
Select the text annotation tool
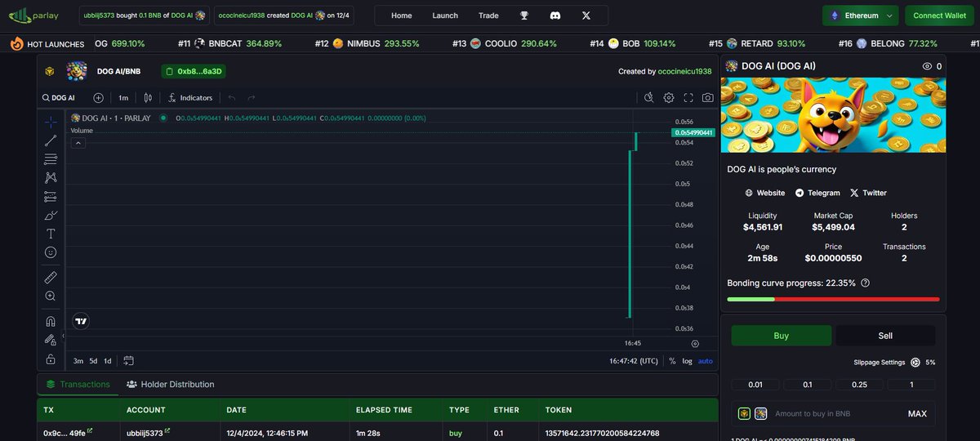(x=51, y=234)
